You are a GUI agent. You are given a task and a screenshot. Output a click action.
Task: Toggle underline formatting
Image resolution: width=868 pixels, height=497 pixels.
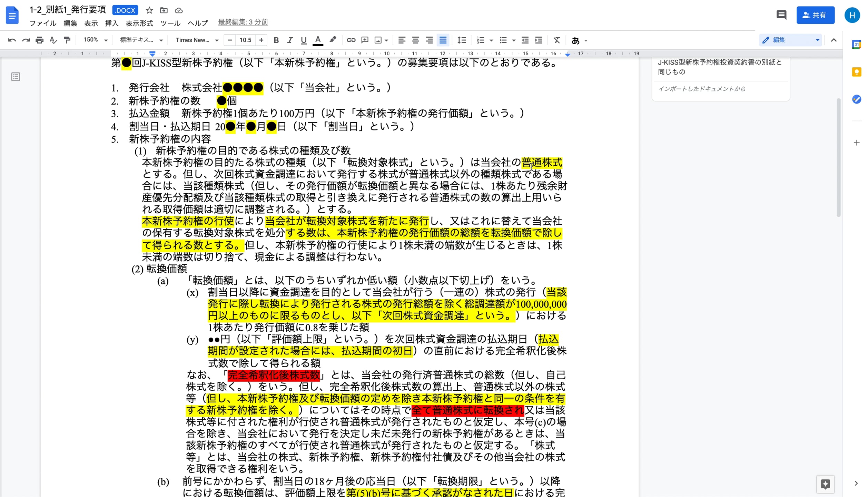(303, 40)
